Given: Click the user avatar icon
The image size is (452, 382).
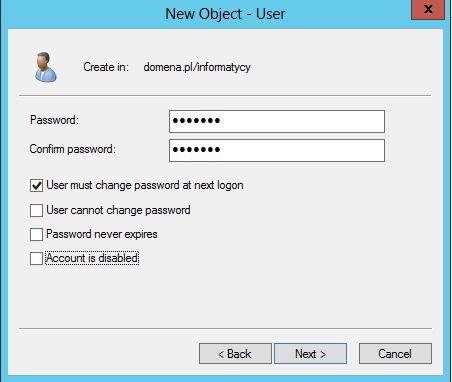Looking at the screenshot, I should pos(46,67).
